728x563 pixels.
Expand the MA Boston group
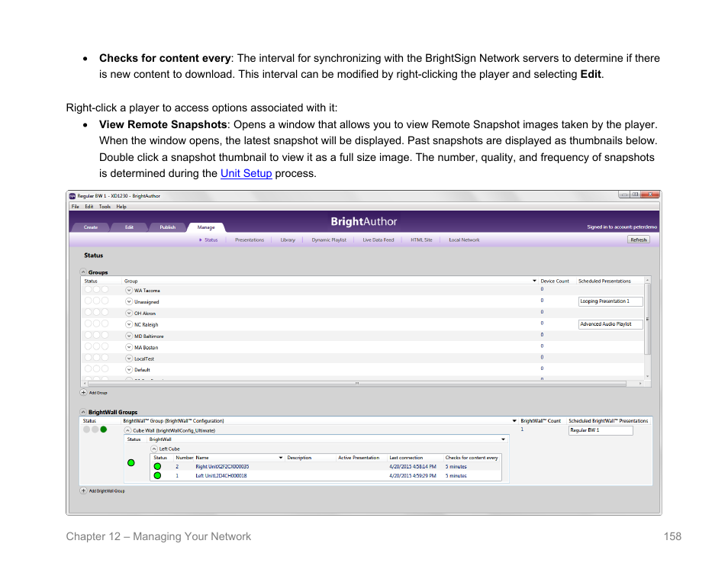129,347
